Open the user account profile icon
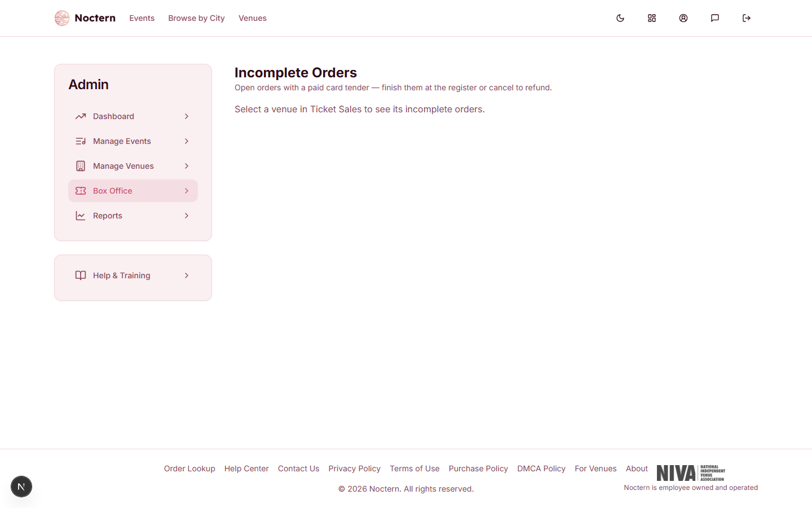Viewport: 812px width, 508px height. point(683,18)
